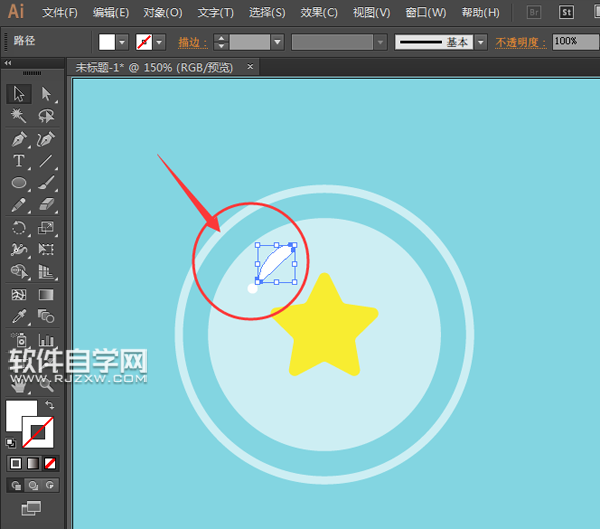Select the Pencil tool

18,205
